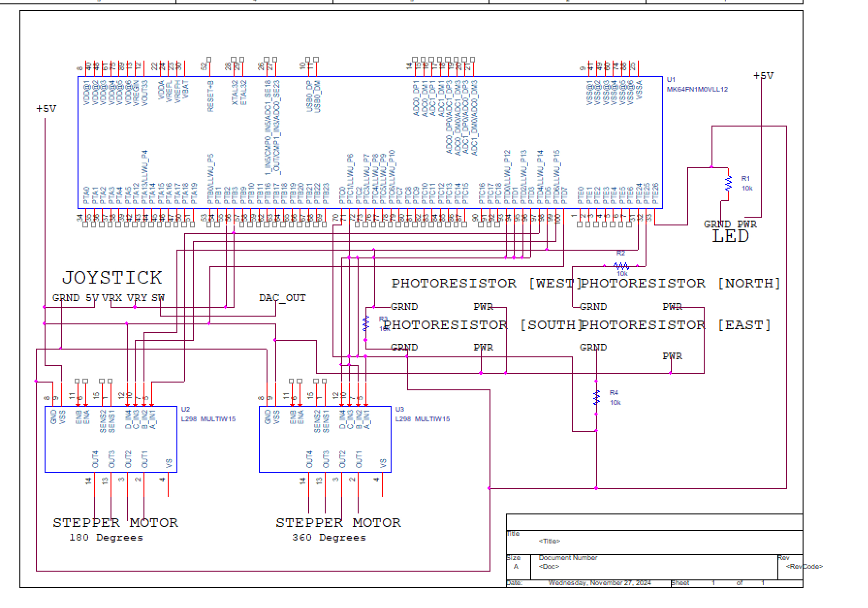Click the SW label under JOYSTICK
The height and width of the screenshot is (608, 868).
tap(158, 298)
